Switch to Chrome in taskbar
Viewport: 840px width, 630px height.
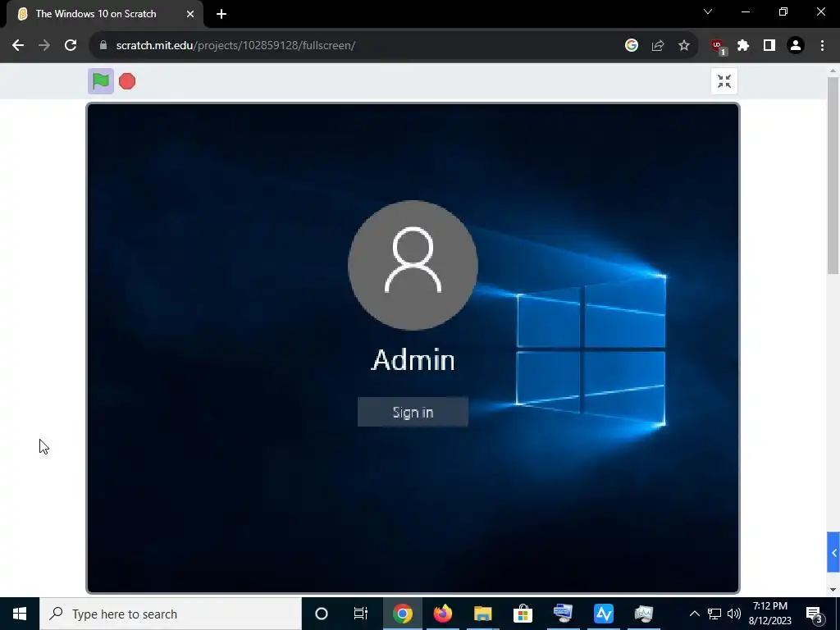click(402, 614)
